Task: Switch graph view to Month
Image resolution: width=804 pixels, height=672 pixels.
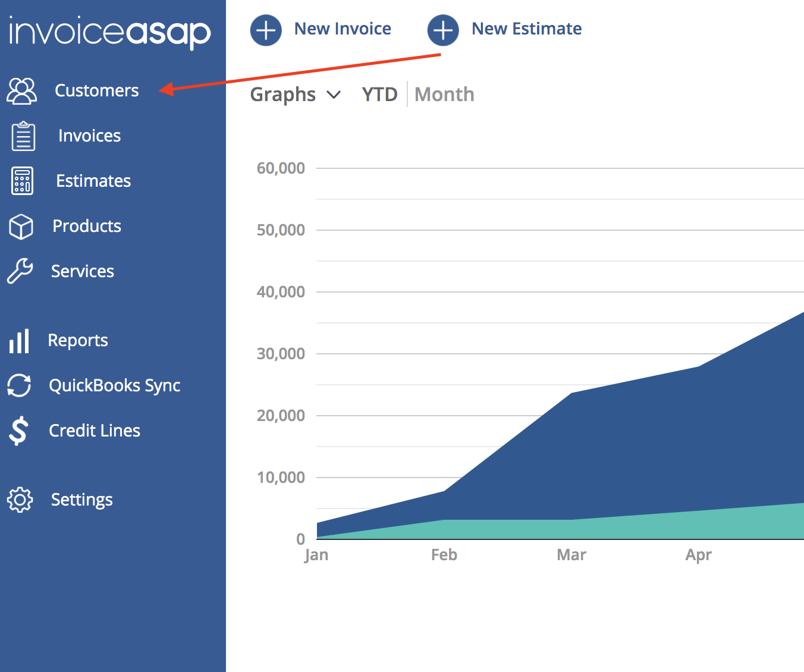Action: [x=444, y=95]
